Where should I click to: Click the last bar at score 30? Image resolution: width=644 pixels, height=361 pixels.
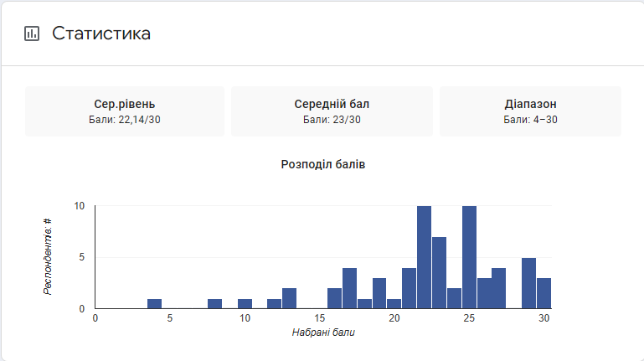pos(544,294)
